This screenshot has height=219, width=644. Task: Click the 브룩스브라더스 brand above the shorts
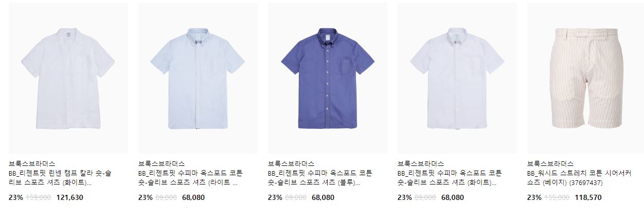550,164
